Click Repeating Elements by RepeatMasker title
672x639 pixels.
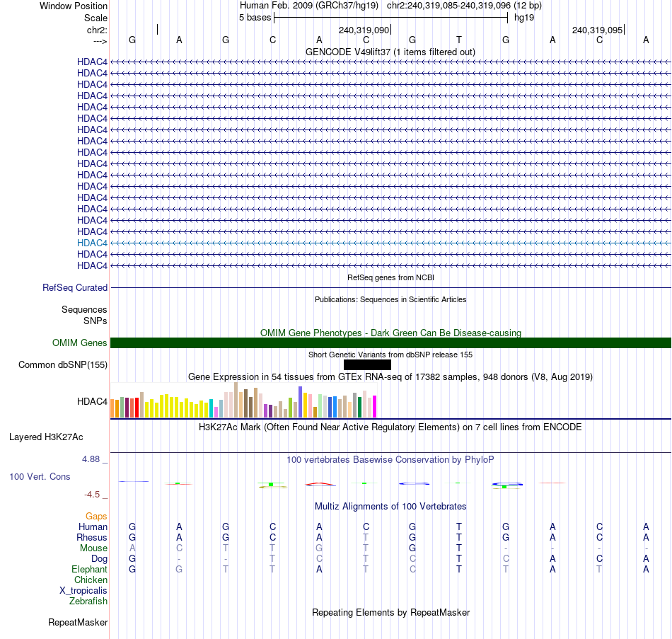(x=391, y=612)
